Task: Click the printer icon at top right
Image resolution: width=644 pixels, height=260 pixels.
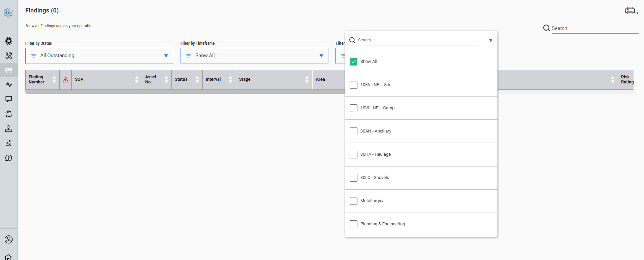Action: point(630,11)
